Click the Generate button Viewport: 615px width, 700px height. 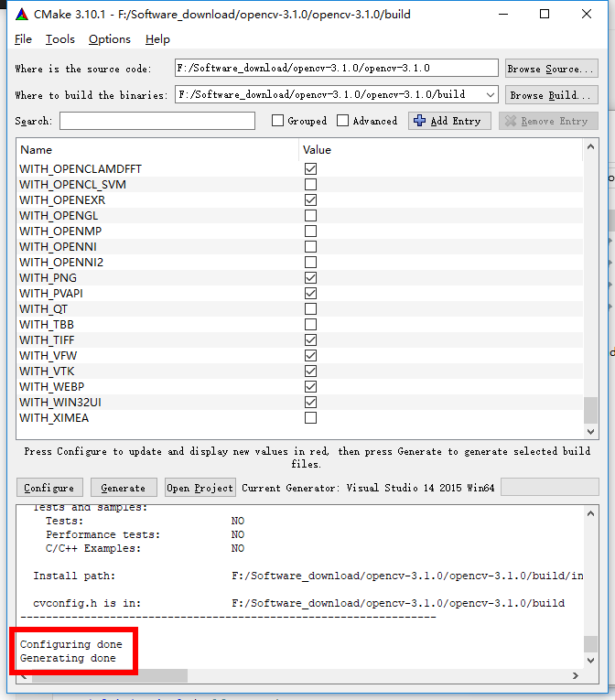click(124, 488)
